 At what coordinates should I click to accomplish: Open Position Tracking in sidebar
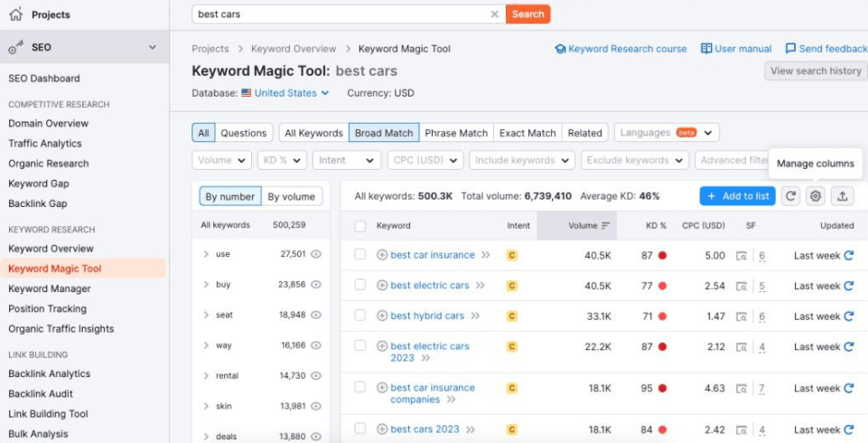(48, 309)
